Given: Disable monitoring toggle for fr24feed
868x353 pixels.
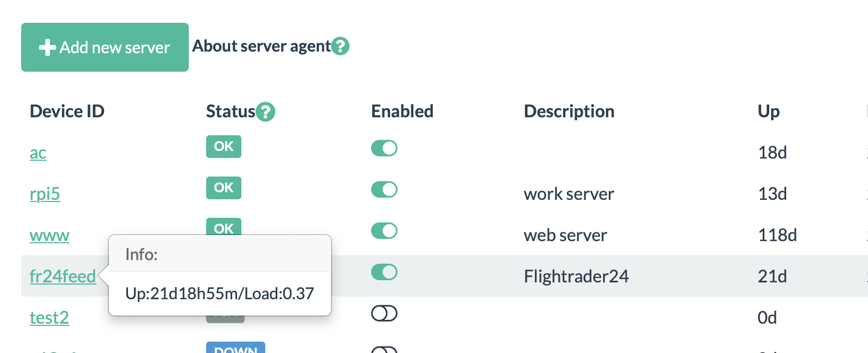Looking at the screenshot, I should [384, 272].
